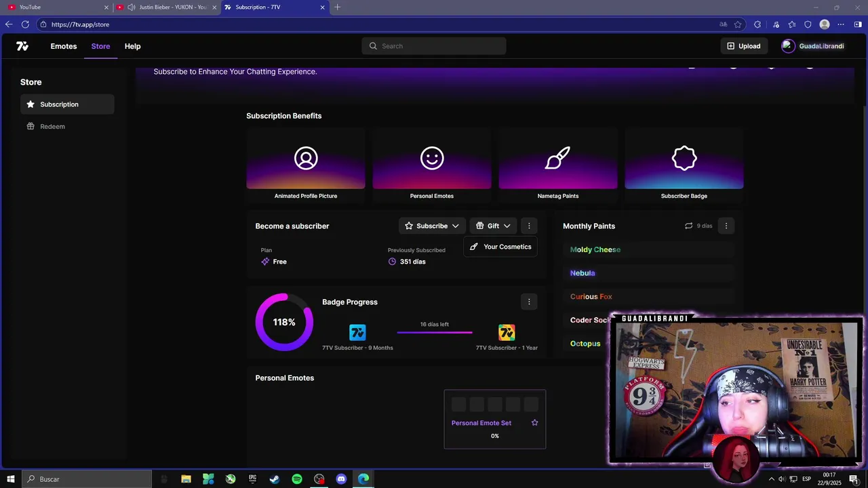
Task: Click the Buscar taskbar search box
Action: pyautogui.click(x=87, y=479)
